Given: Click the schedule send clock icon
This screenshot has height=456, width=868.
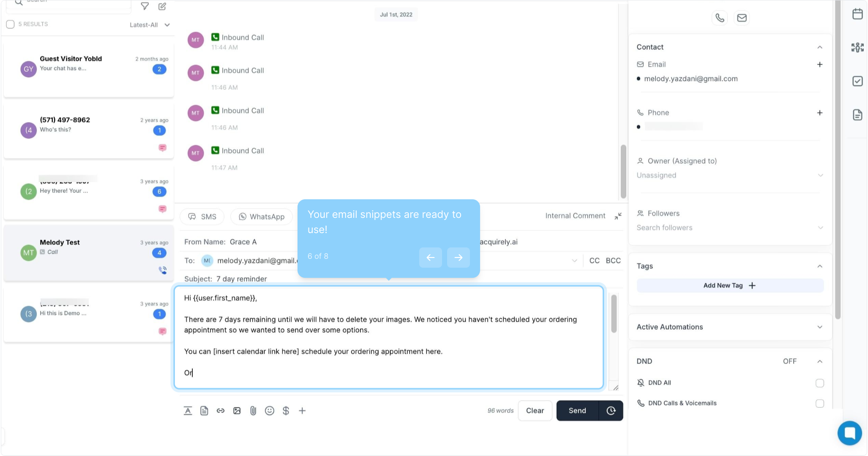Looking at the screenshot, I should [x=611, y=410].
